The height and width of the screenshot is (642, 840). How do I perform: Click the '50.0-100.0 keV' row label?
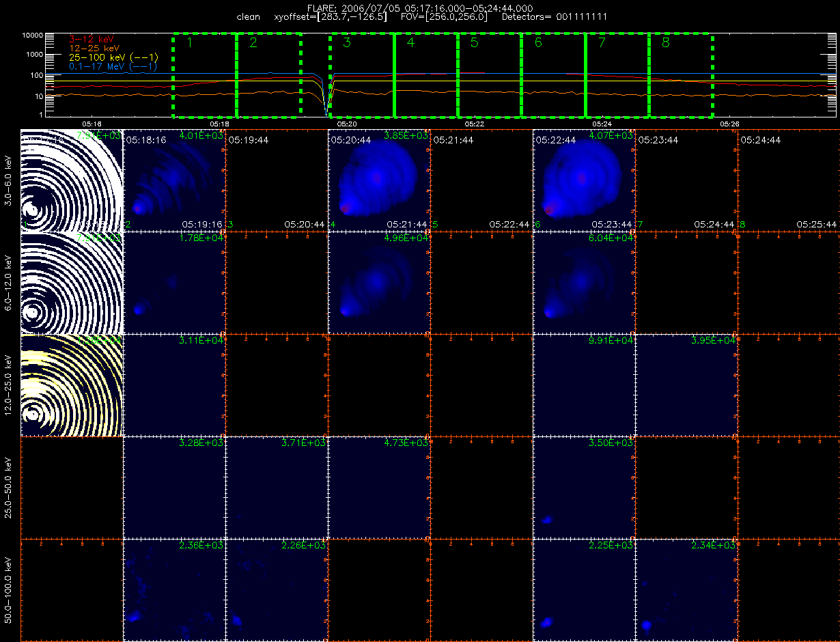(8, 590)
